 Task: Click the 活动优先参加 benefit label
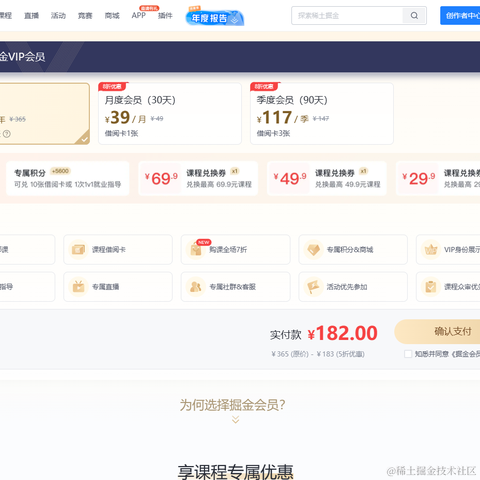(347, 287)
